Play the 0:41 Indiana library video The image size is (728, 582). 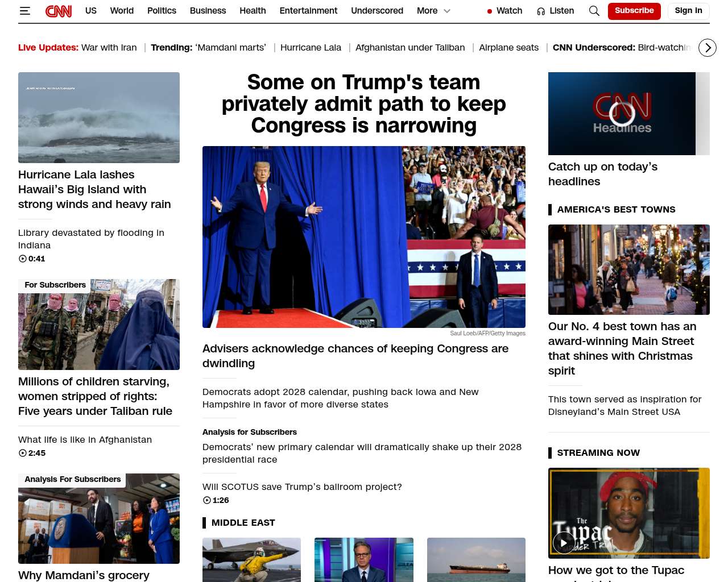click(23, 259)
